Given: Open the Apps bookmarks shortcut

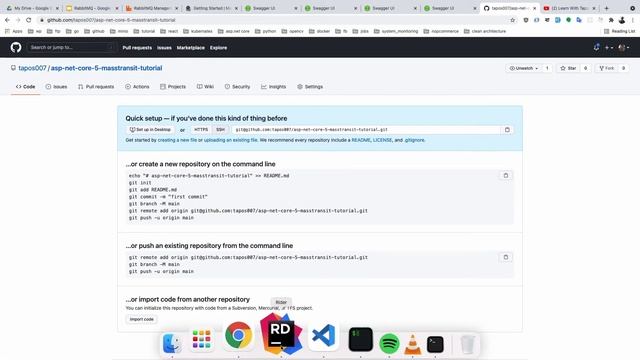Looking at the screenshot, I should (13, 31).
